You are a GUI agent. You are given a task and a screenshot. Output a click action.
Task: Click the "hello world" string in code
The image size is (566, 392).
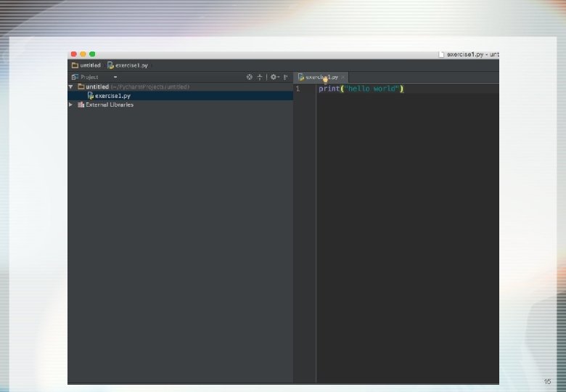[372, 89]
